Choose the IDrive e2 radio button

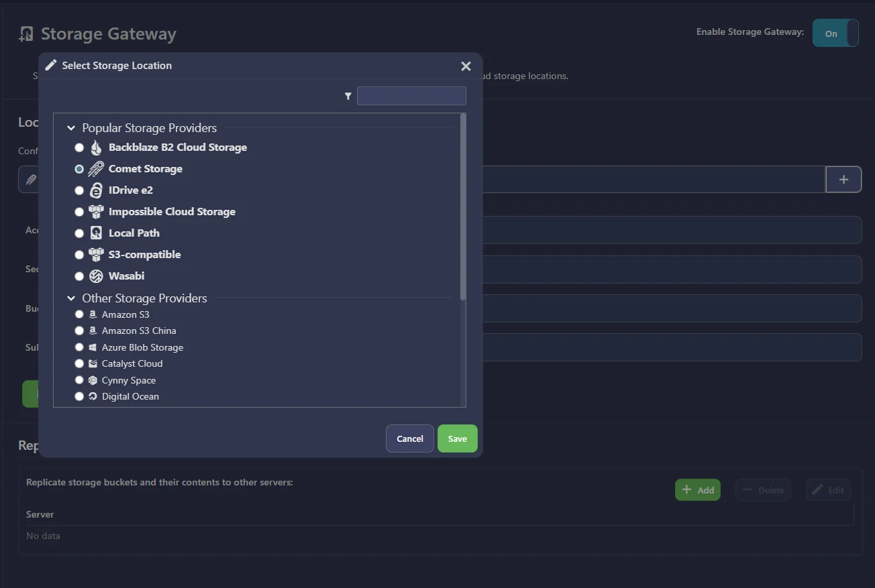pyautogui.click(x=79, y=190)
